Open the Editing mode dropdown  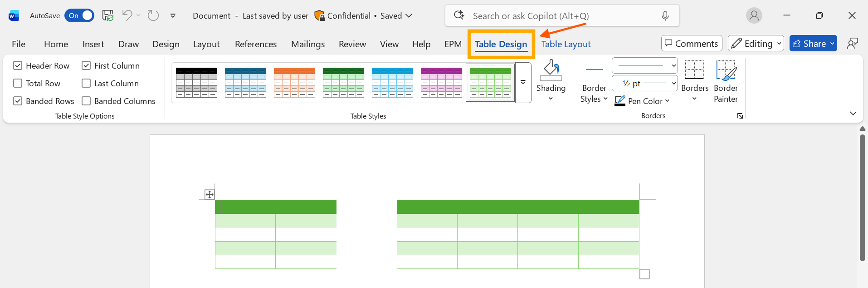click(756, 44)
